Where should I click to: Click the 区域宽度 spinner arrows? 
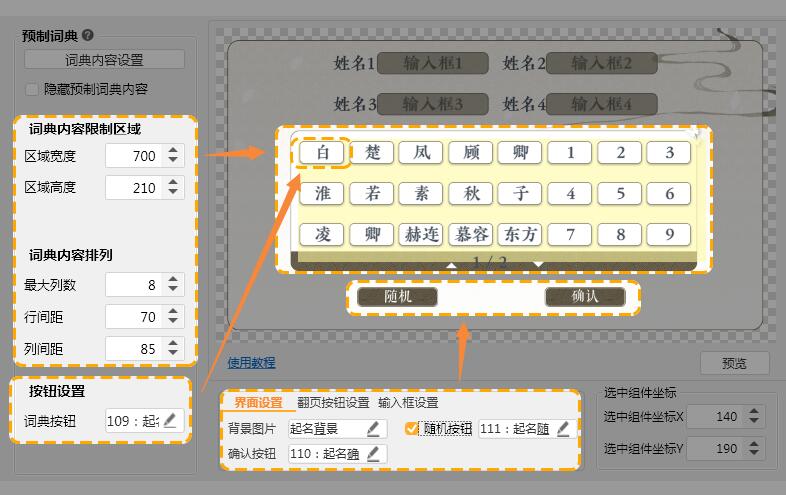pyautogui.click(x=173, y=156)
